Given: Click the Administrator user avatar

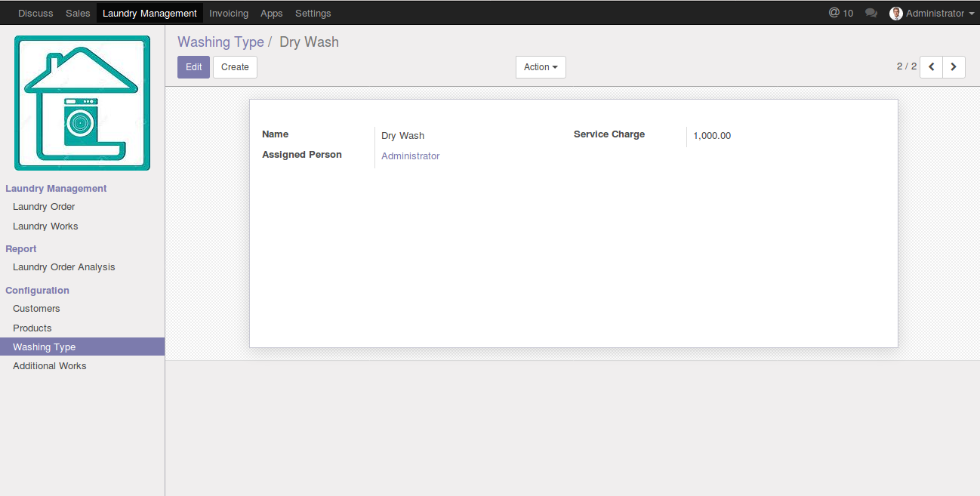Looking at the screenshot, I should click(x=896, y=13).
